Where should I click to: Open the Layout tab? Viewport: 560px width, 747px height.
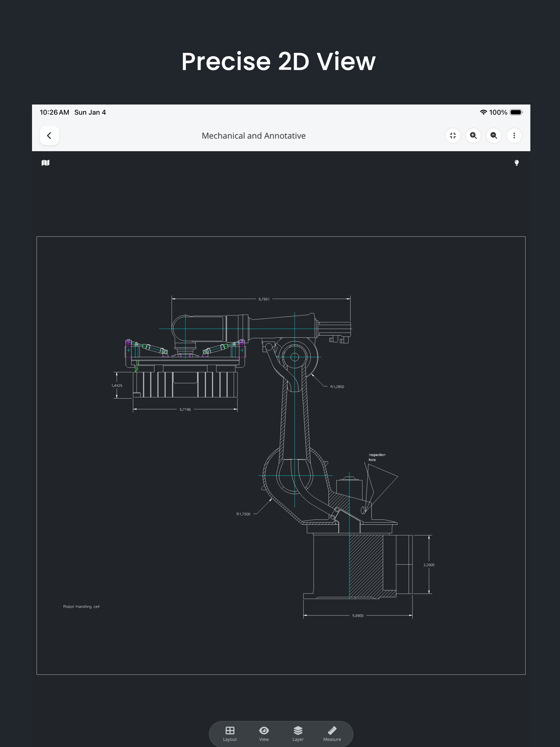[x=230, y=733]
